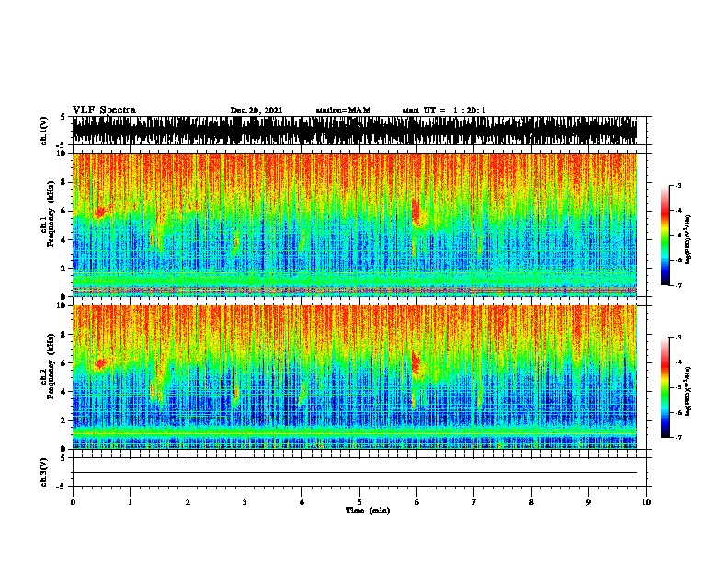Image resolution: width=728 pixels, height=563 pixels.
Task: Click the "4" frequency tick on ch.2 axis
Action: point(64,392)
